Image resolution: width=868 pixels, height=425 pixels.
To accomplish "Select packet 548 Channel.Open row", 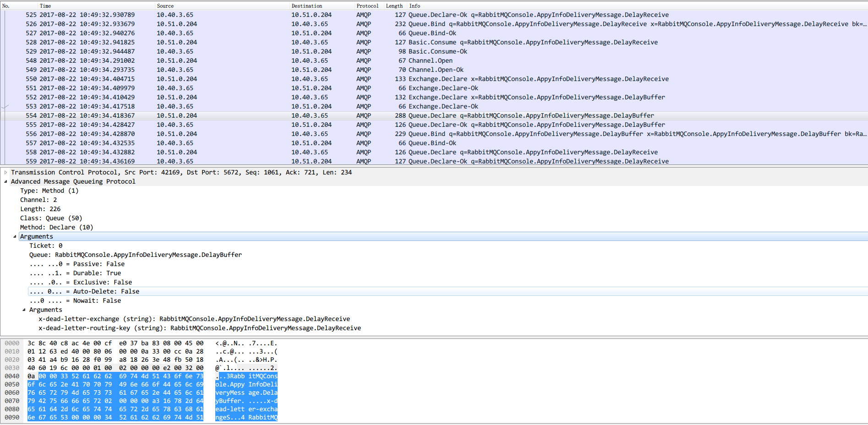I will point(434,60).
